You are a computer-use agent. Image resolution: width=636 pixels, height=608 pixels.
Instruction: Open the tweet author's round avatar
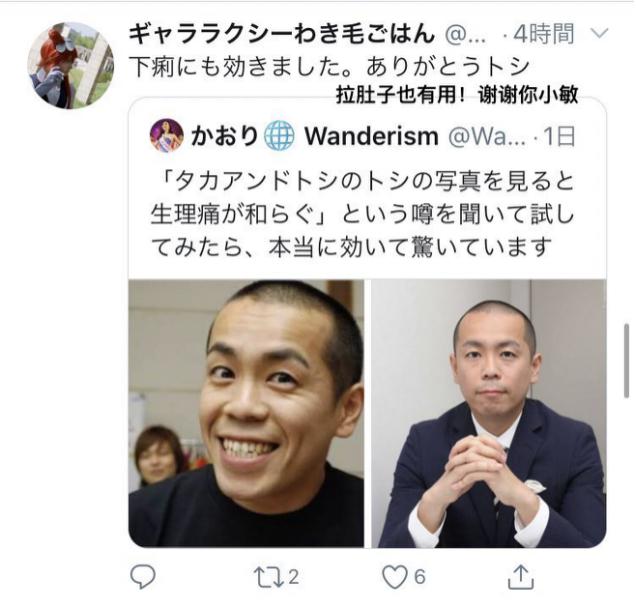tap(71, 65)
